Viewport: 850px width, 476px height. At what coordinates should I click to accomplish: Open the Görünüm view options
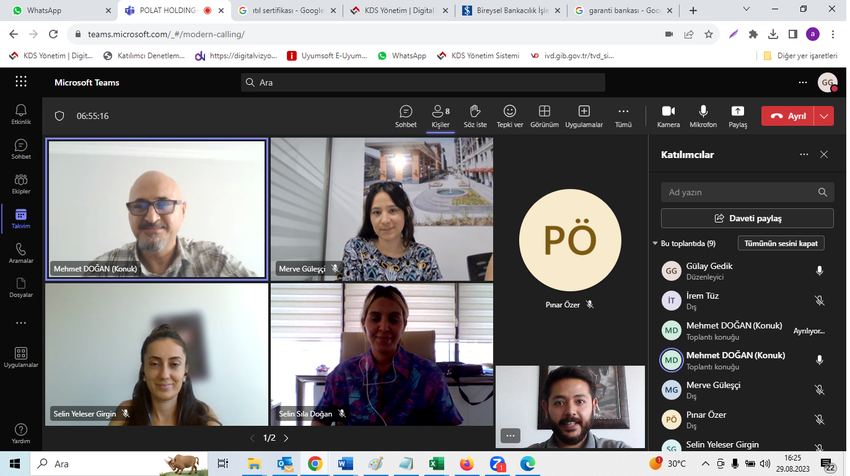click(544, 116)
